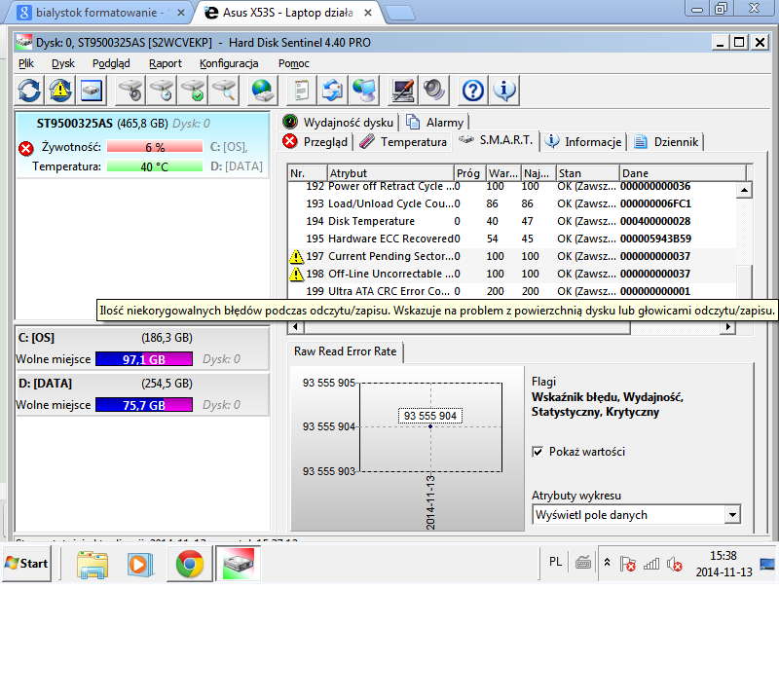
Task: Click warning icon on attribute 197 row
Action: pos(296,256)
